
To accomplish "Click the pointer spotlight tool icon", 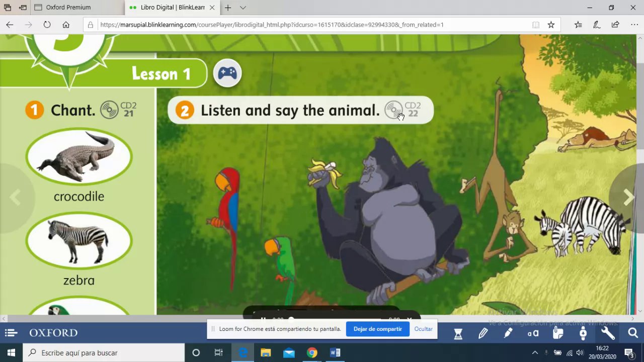I will (x=583, y=333).
